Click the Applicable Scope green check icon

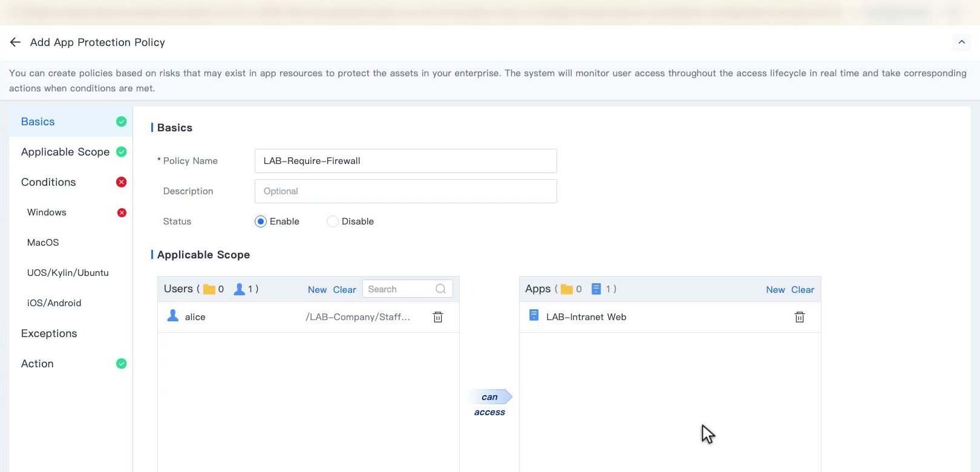(122, 152)
